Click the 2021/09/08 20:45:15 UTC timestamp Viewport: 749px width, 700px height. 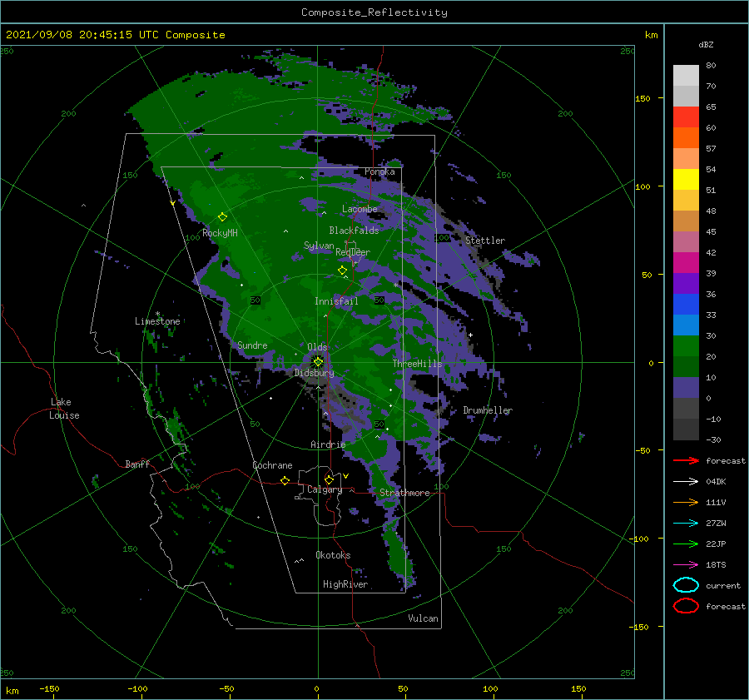115,35
